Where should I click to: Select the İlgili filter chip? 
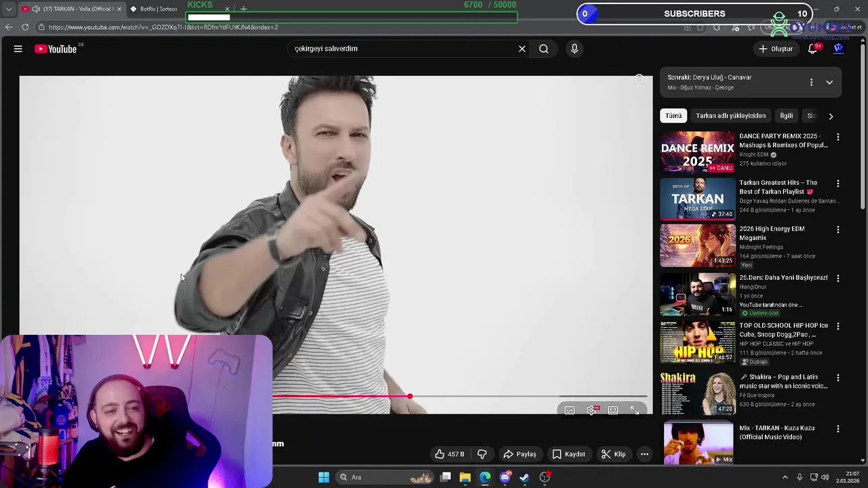[x=786, y=116]
